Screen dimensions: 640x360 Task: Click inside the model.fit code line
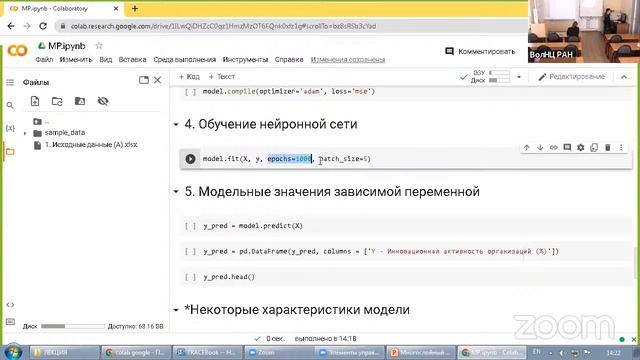tap(287, 159)
